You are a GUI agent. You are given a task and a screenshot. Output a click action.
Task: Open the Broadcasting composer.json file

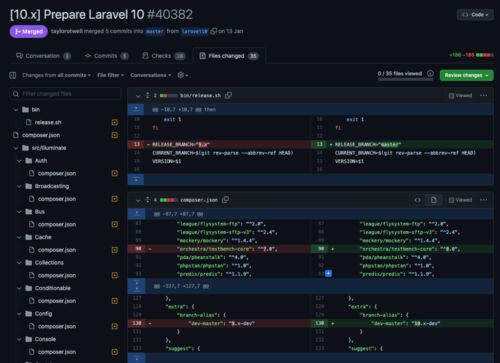click(x=57, y=199)
